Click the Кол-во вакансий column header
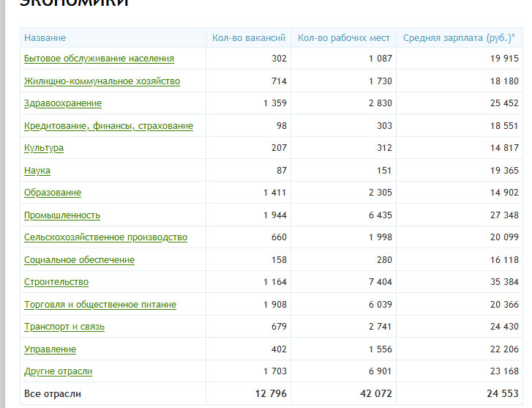 248,38
